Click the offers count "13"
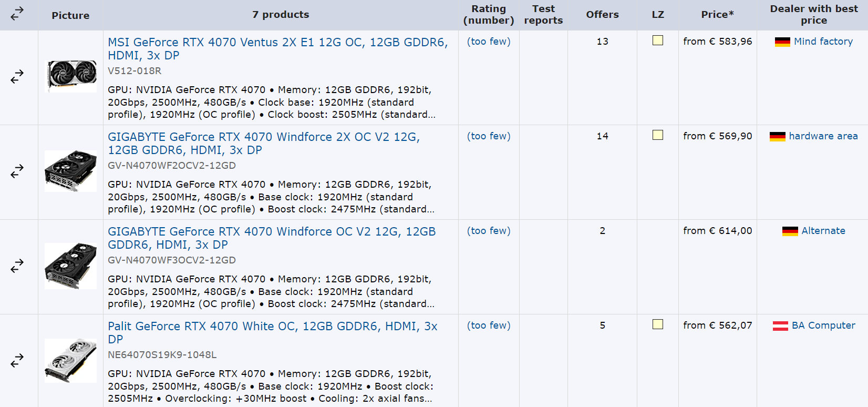The width and height of the screenshot is (868, 407). 603,42
